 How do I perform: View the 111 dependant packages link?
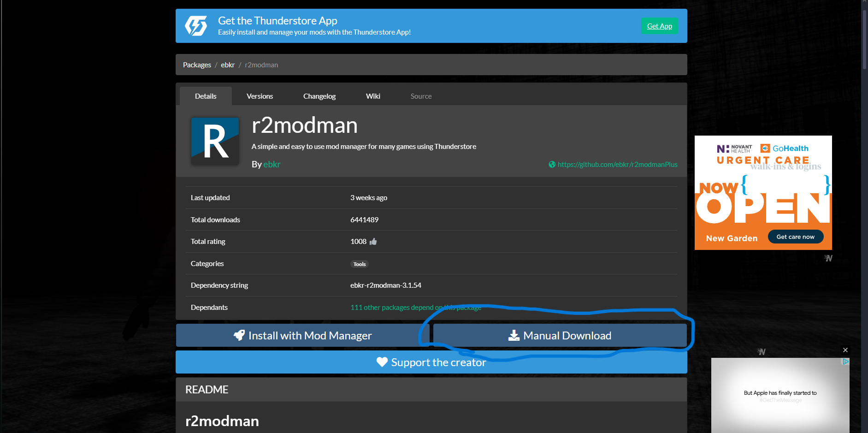point(416,308)
